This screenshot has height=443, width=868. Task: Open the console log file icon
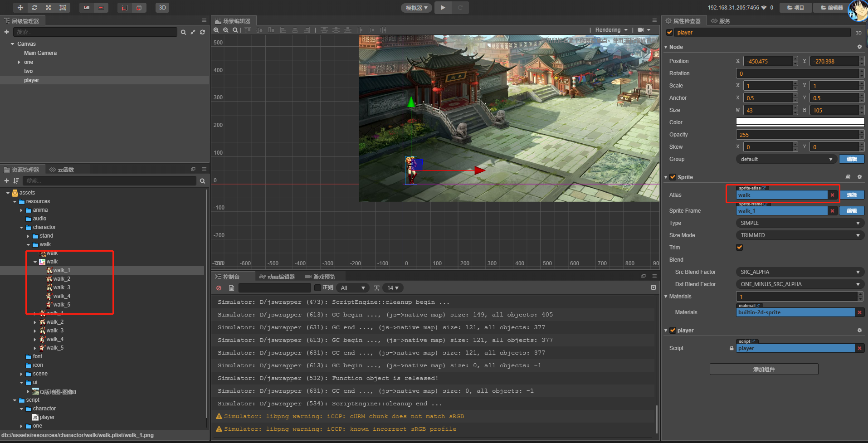231,288
